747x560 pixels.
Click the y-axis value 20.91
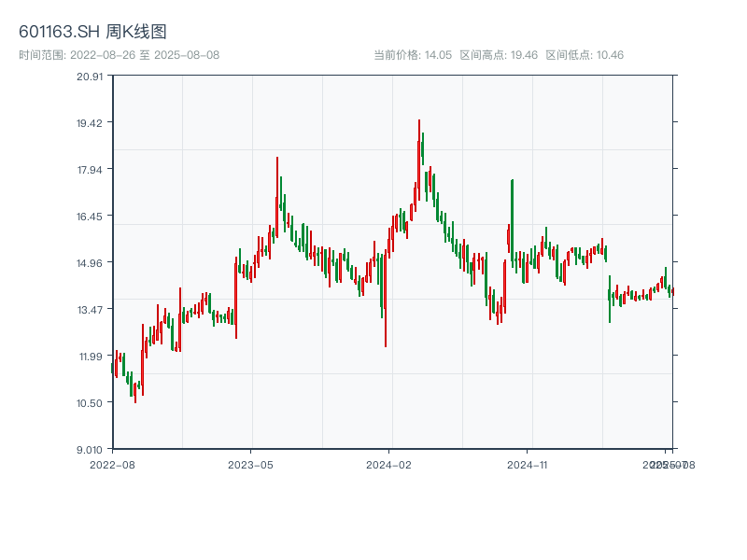pos(90,77)
